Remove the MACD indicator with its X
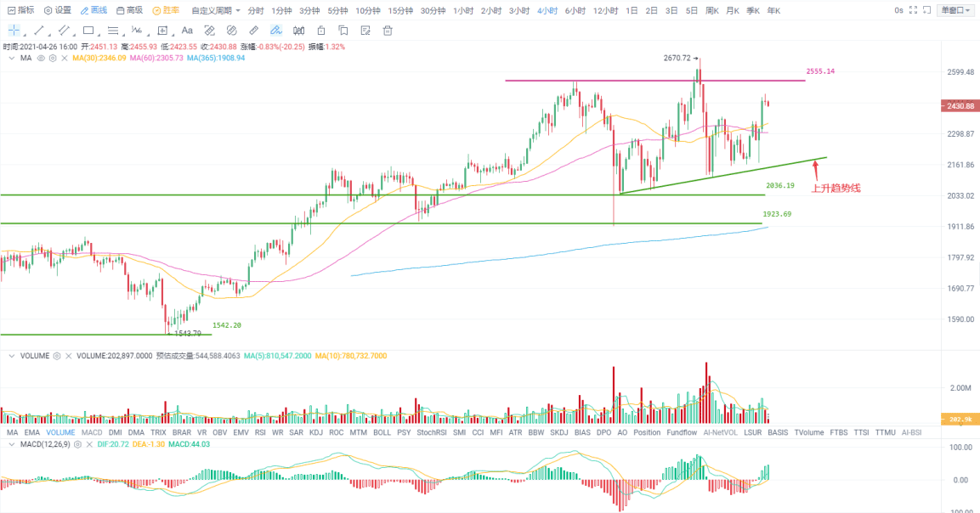Viewport: 980px width, 513px height. coord(89,444)
